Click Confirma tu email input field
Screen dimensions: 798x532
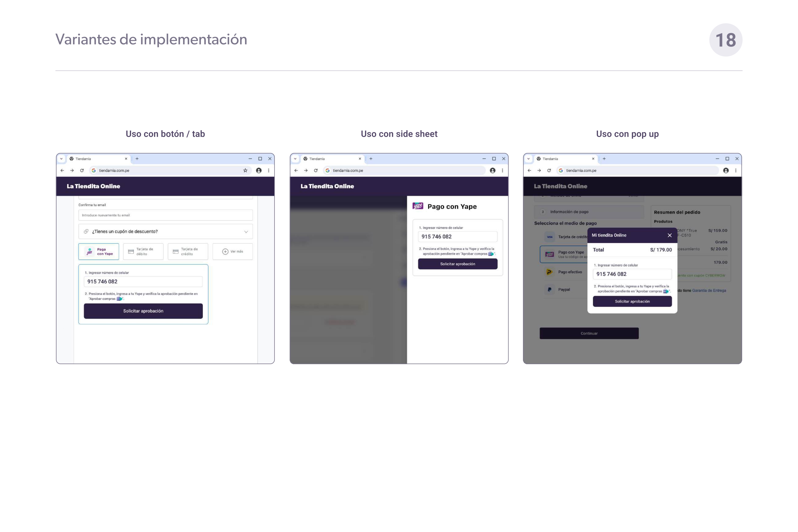pyautogui.click(x=165, y=215)
